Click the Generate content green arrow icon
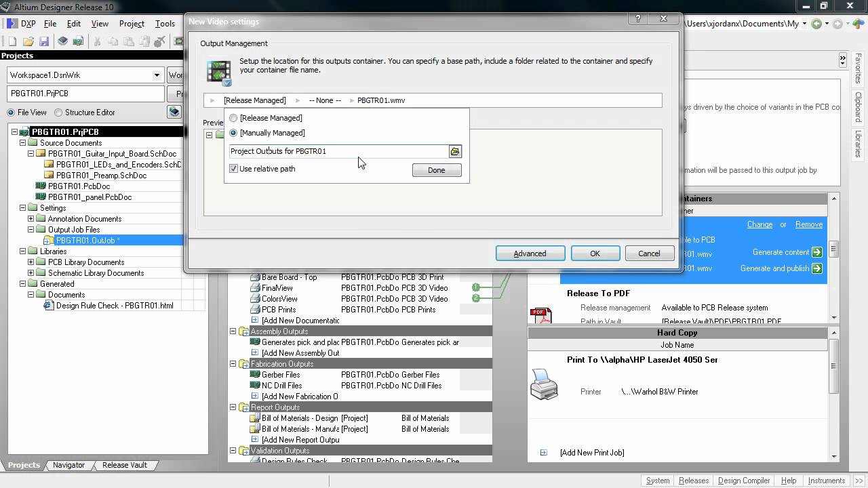This screenshot has width=868, height=488. coord(817,252)
